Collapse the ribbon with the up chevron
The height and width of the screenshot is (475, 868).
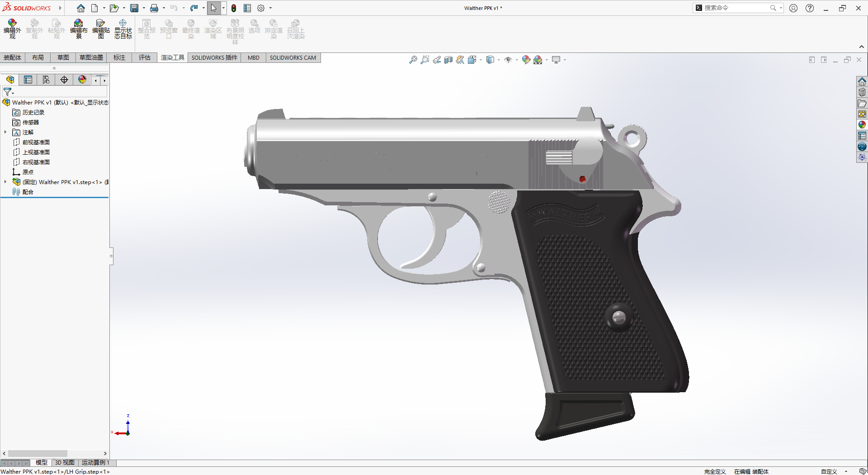(862, 47)
